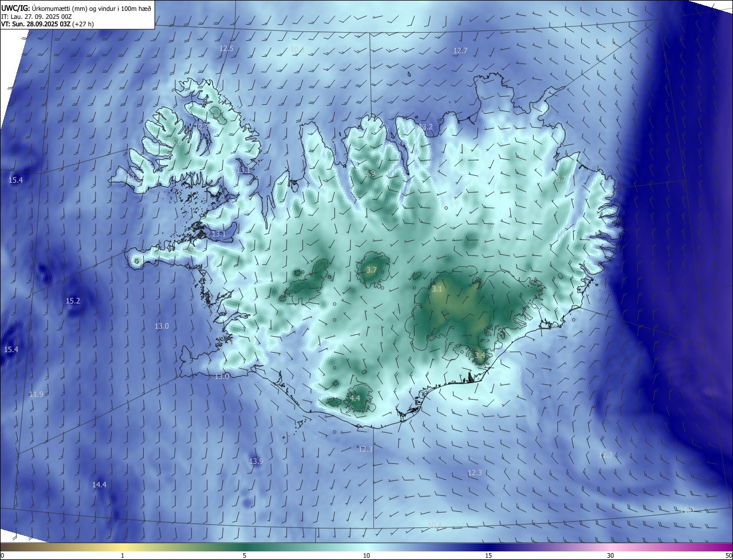The height and width of the screenshot is (560, 733).
Task: Click the 14.4 value over the sea
Action: point(99,485)
